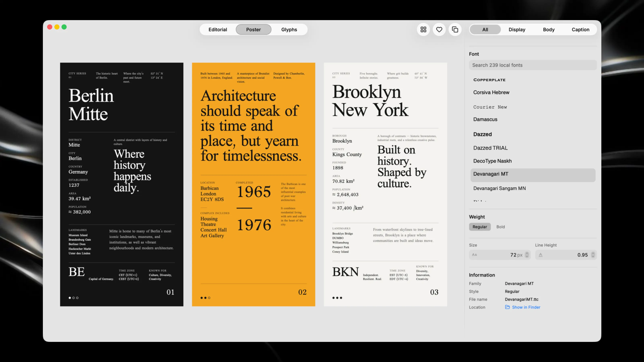Switch the filter to Display fonts
This screenshot has width=644, height=362.
[517, 30]
